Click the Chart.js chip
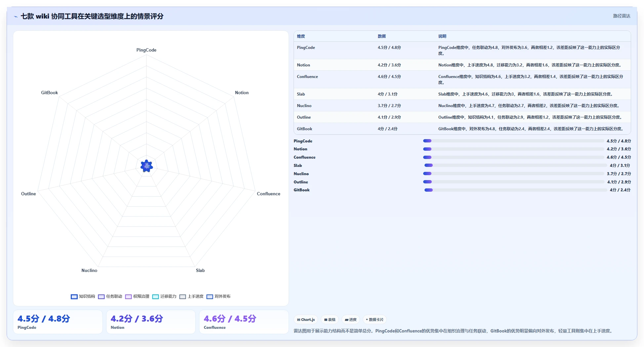Screen dimensions: 644x347 pyautogui.click(x=306, y=320)
